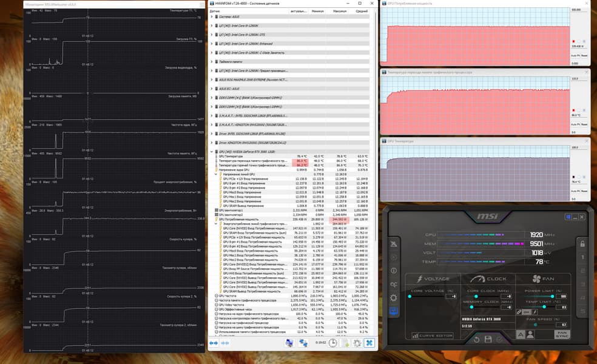Toggle the profile lock padlock
This screenshot has width=597, height=364.
[x=582, y=244]
